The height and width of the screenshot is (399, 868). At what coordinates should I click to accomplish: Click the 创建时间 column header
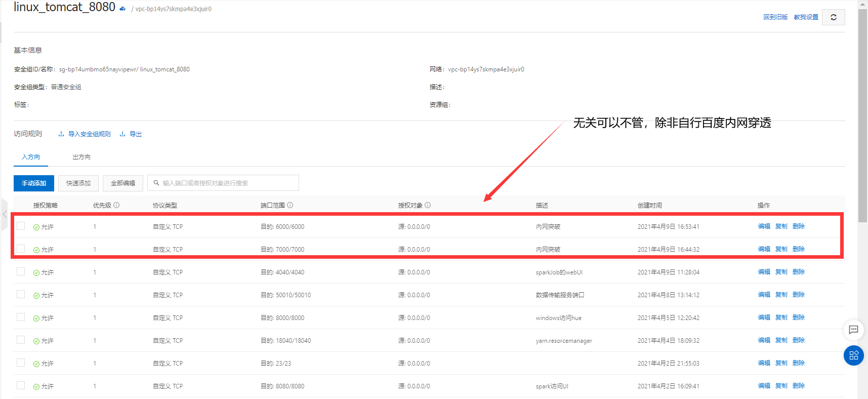(650, 205)
